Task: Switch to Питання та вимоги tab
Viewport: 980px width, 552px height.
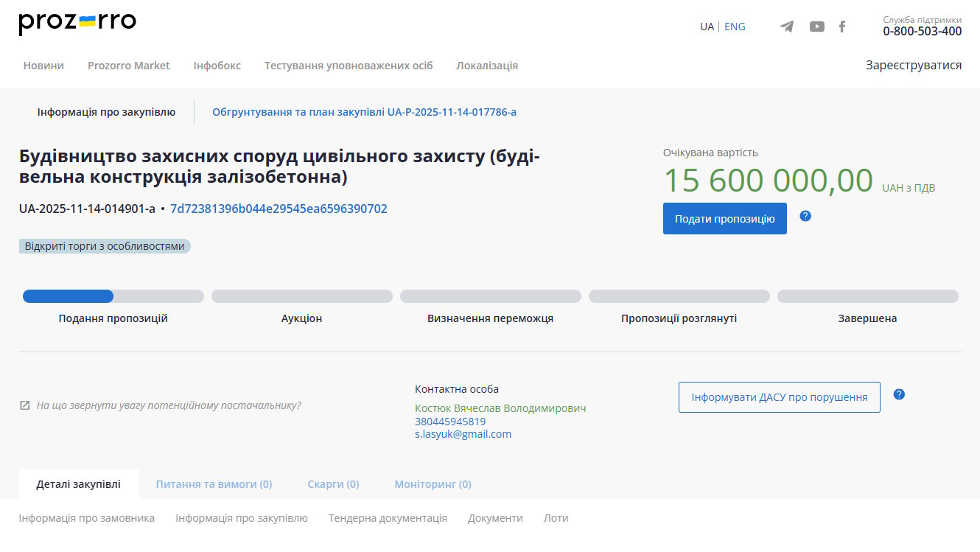Action: click(x=214, y=484)
